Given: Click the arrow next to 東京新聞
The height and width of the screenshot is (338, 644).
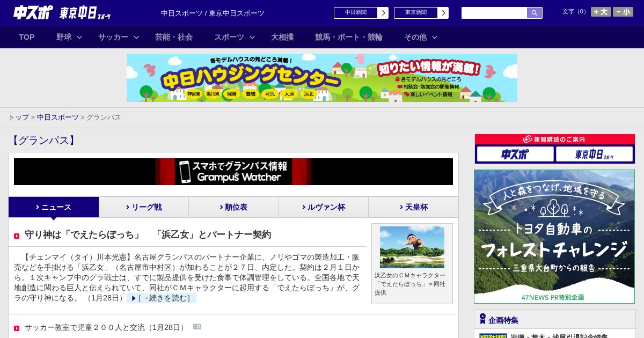Looking at the screenshot, I should point(443,13).
